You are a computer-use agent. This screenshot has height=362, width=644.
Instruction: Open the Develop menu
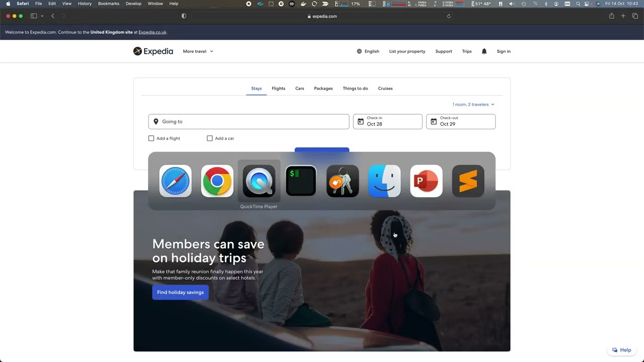click(x=133, y=4)
